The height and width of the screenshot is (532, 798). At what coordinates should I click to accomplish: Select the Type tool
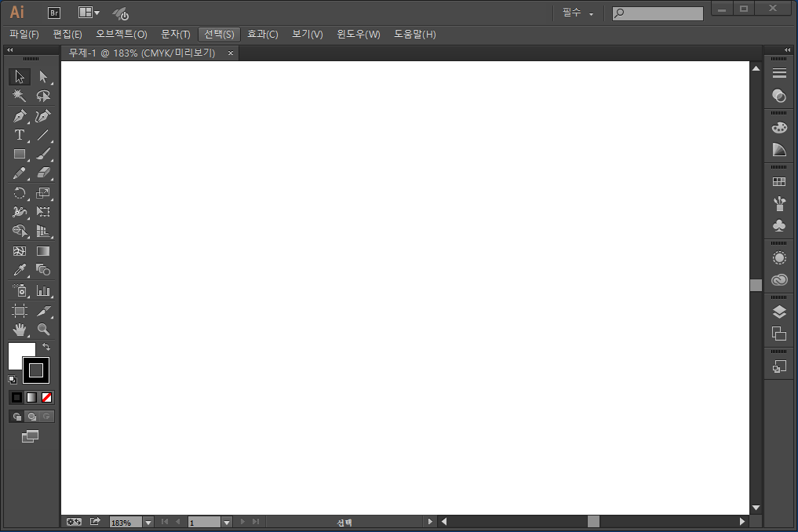[20, 135]
